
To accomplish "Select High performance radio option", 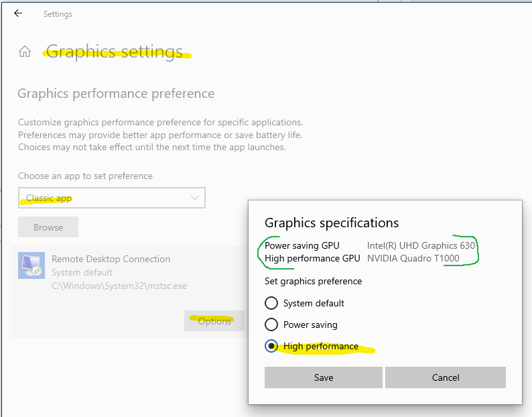I will tap(271, 346).
